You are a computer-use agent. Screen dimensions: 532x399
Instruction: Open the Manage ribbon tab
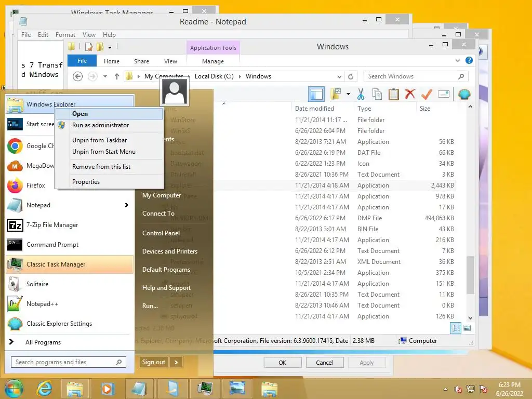(212, 61)
